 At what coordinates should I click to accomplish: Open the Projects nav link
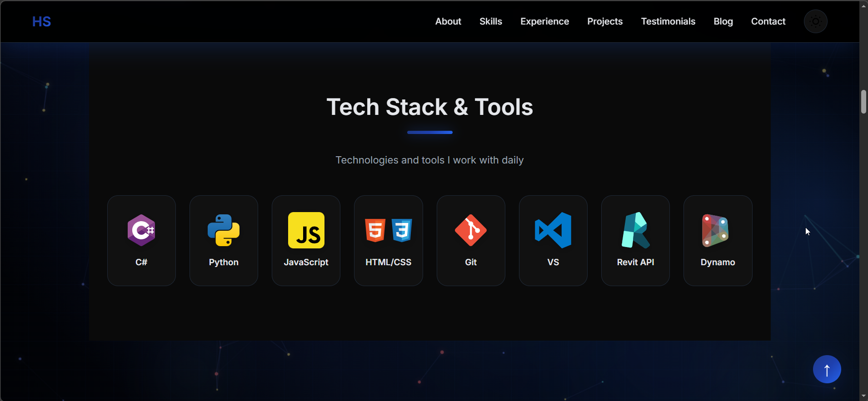[605, 21]
